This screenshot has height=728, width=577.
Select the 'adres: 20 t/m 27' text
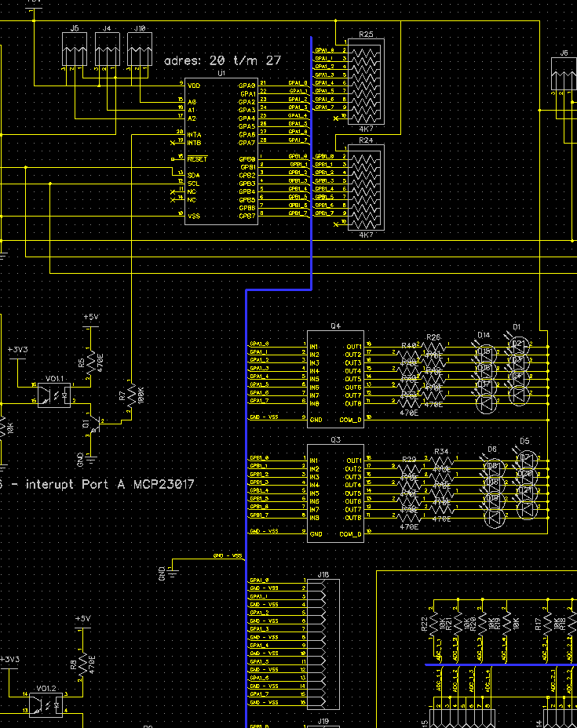(x=222, y=60)
